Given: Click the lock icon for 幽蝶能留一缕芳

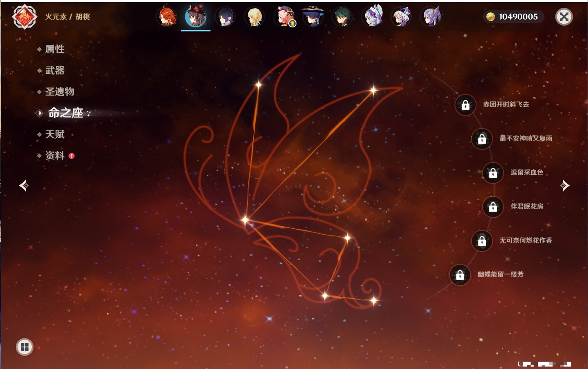Looking at the screenshot, I should tap(460, 274).
